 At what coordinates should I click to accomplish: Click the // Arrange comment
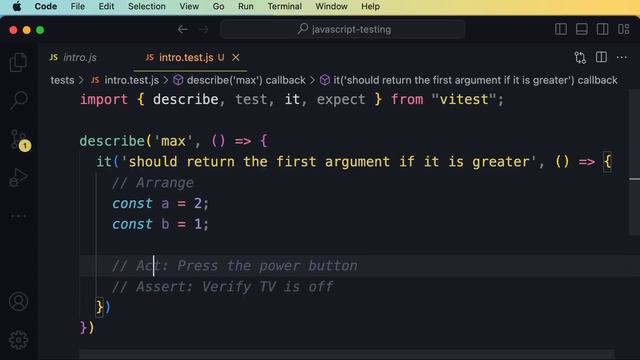point(153,182)
